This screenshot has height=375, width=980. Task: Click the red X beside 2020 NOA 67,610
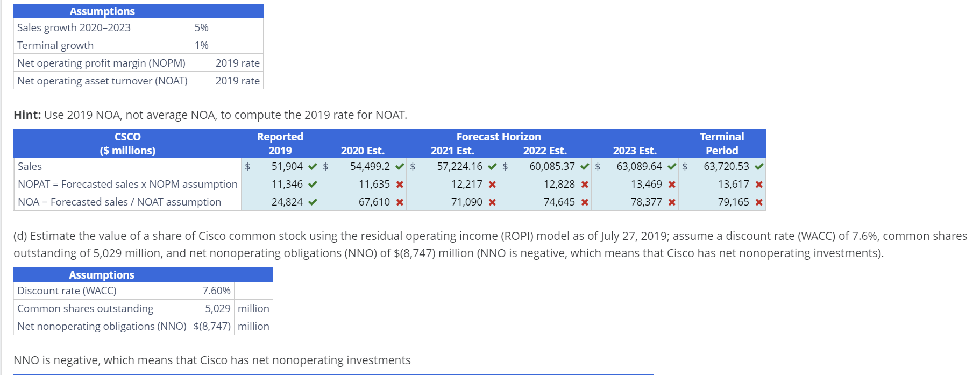tap(400, 202)
